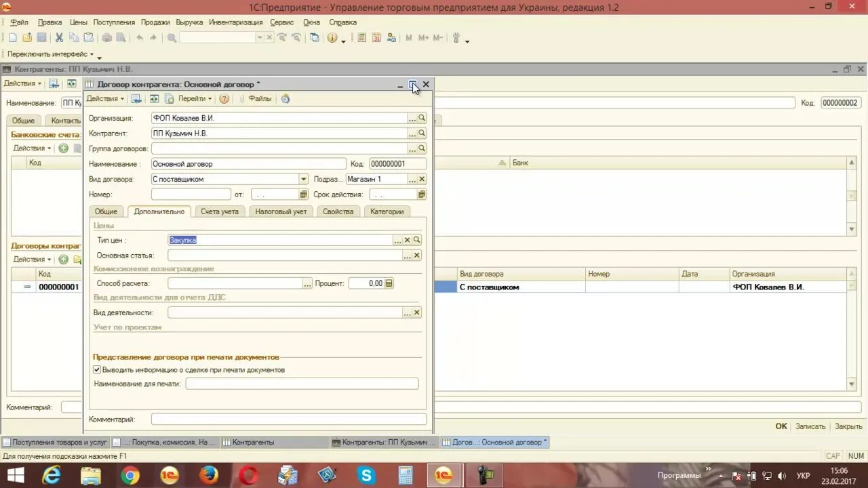Open calendar picker for Срок действия
This screenshot has width=868, height=488.
pos(422,195)
